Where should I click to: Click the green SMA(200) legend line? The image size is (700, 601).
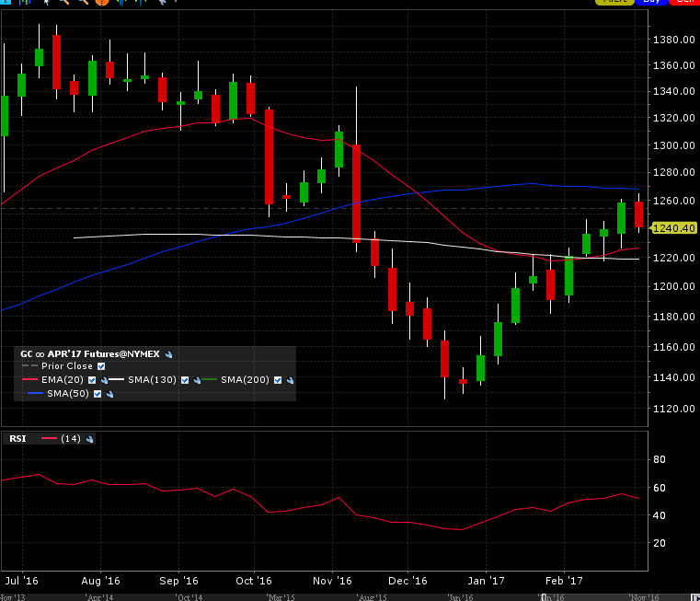pos(210,380)
